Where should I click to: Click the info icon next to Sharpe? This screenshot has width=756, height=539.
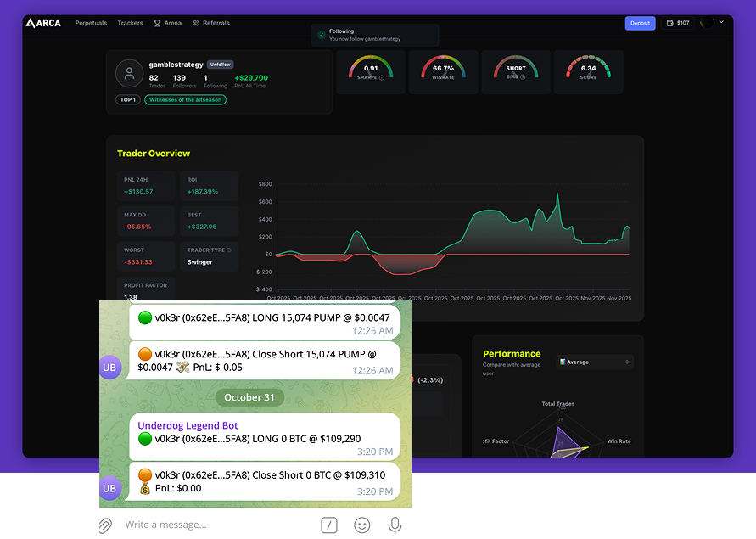tap(382, 77)
